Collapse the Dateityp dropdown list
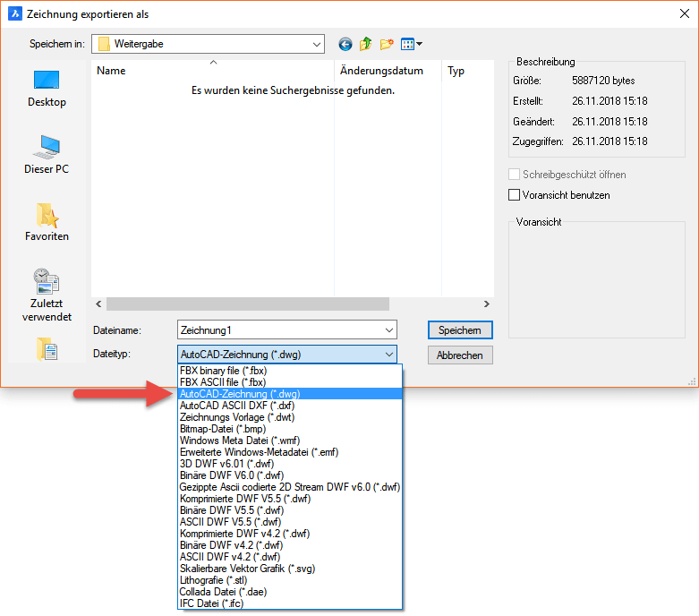699x616 pixels. (388, 355)
